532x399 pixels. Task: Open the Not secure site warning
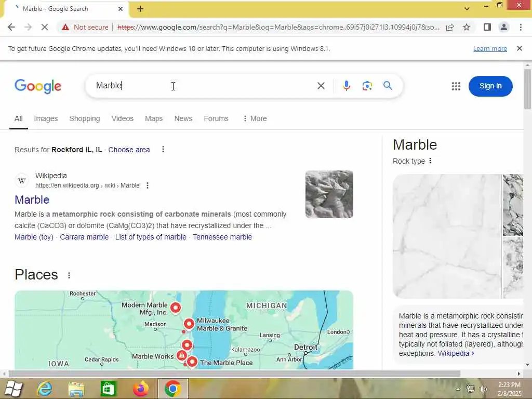click(x=85, y=27)
